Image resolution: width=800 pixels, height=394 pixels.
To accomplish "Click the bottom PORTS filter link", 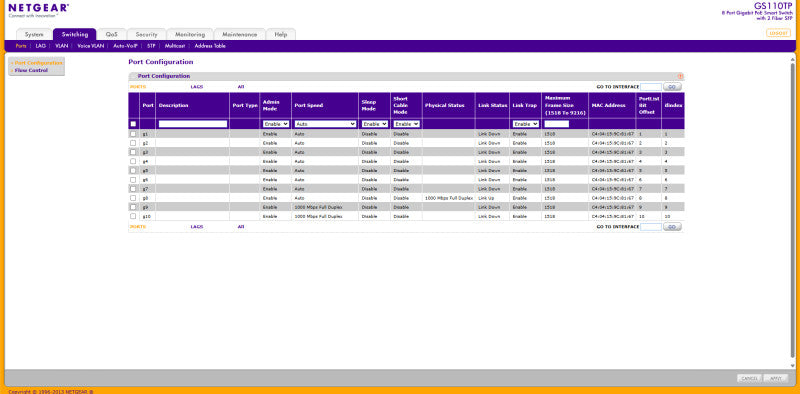I will pos(138,227).
